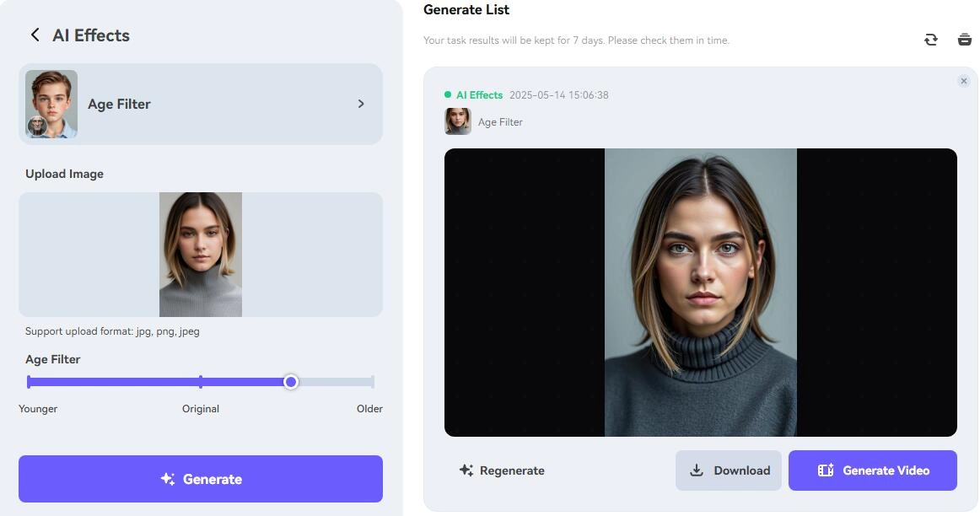
Task: Click the film icon on Generate Video
Action: click(x=826, y=470)
